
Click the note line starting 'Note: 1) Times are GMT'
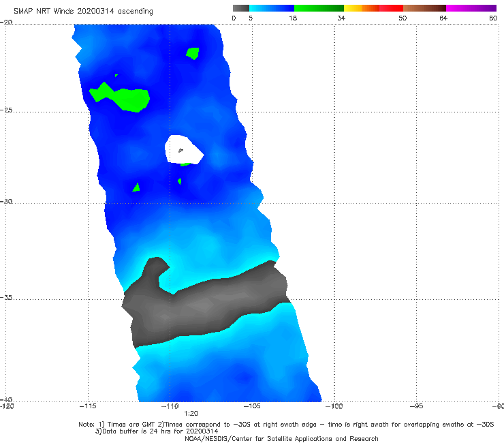[x=286, y=425]
